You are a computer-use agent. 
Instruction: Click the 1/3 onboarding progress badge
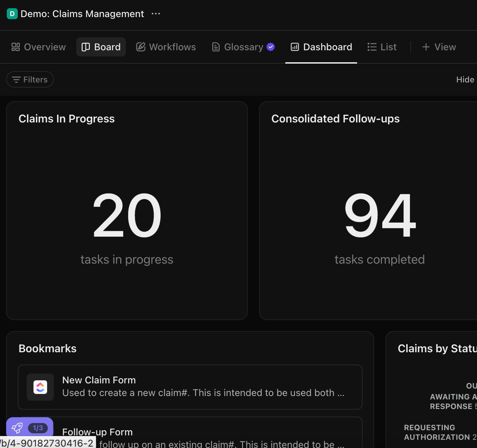click(x=38, y=428)
